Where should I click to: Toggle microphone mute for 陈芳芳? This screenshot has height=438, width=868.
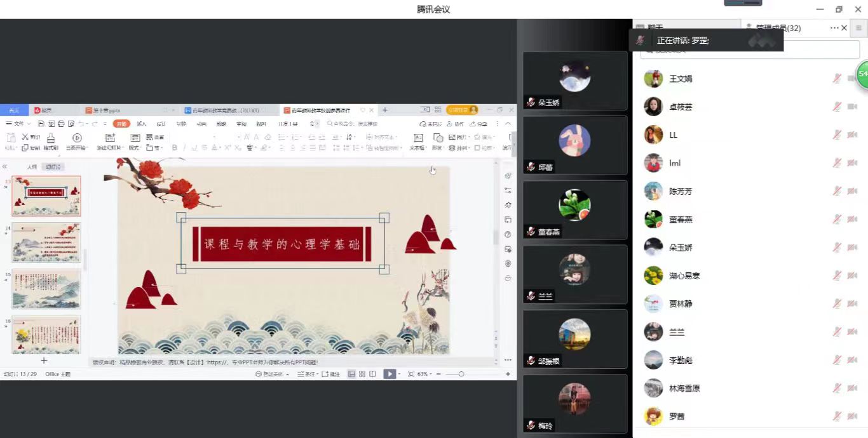(x=837, y=191)
